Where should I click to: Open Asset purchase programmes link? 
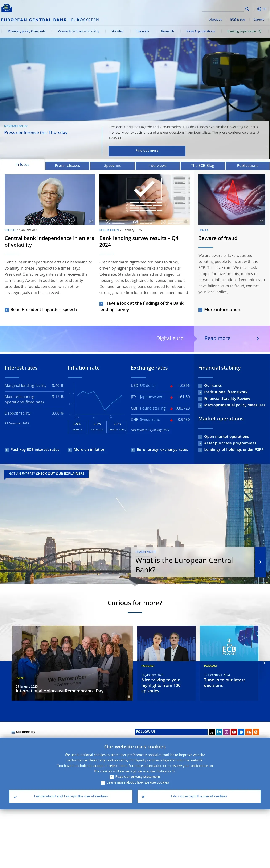click(x=227, y=443)
